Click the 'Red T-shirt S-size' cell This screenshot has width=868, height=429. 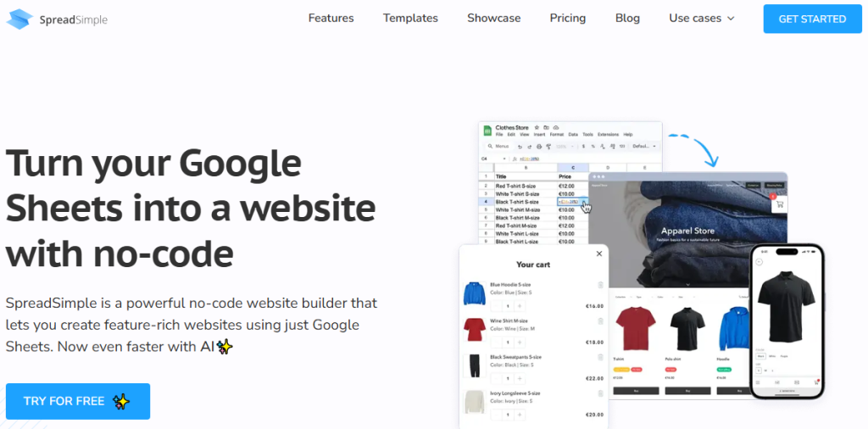point(526,186)
